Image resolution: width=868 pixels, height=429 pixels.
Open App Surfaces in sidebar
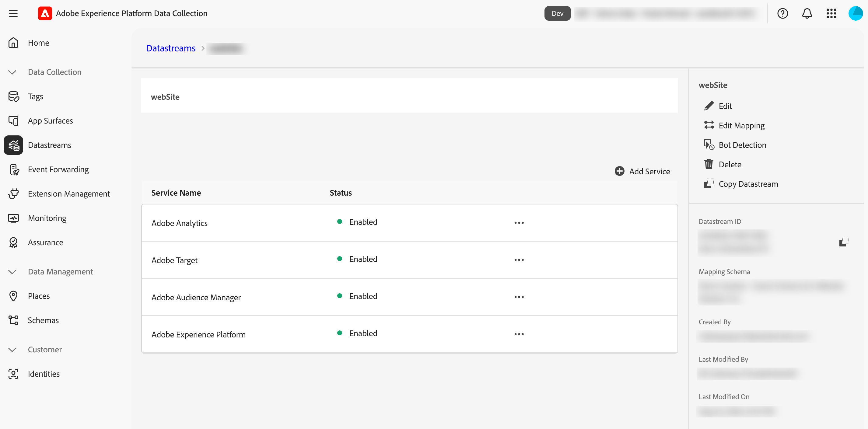click(50, 121)
